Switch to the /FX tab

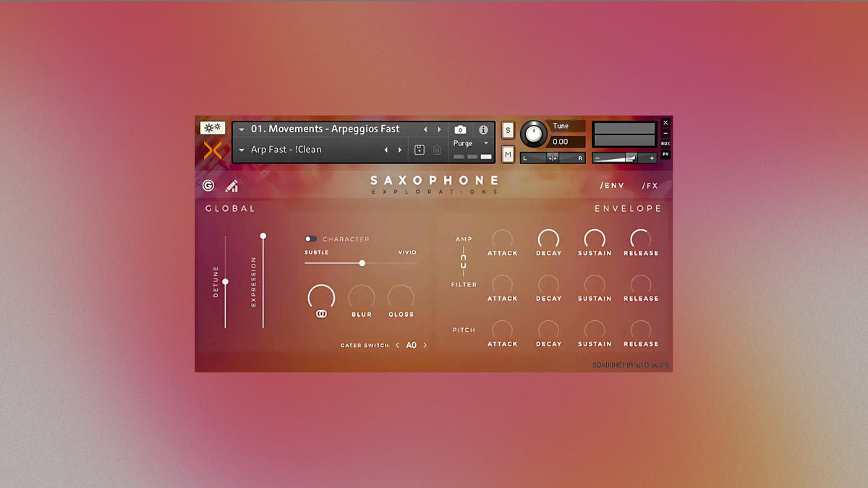tap(650, 186)
